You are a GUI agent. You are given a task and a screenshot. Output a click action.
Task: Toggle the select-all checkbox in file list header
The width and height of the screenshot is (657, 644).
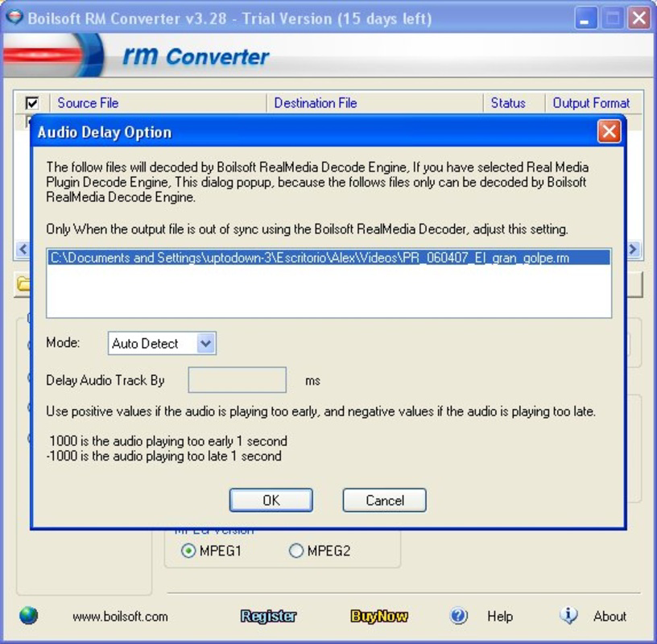(x=32, y=103)
